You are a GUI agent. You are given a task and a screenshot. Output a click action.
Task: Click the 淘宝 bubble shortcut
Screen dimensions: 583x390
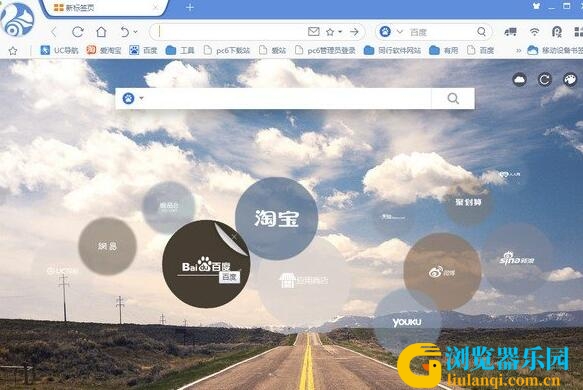(x=276, y=218)
